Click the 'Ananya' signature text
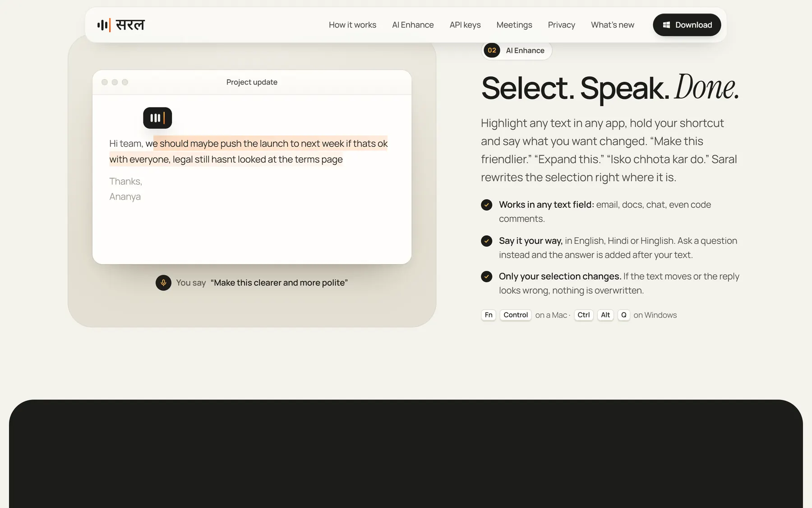 (x=125, y=196)
